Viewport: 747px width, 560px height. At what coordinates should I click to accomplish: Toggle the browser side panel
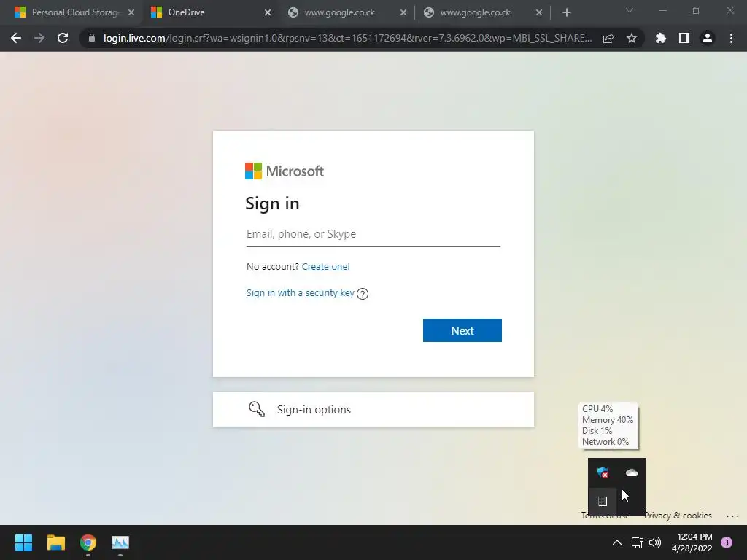click(684, 38)
